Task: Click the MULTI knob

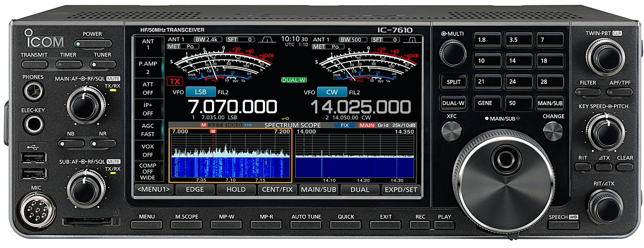Action: 453,52
